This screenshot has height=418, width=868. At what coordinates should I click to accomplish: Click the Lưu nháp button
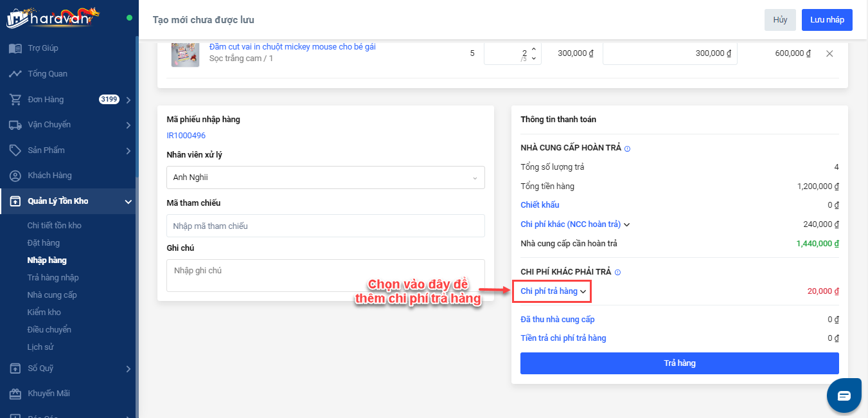coord(827,20)
